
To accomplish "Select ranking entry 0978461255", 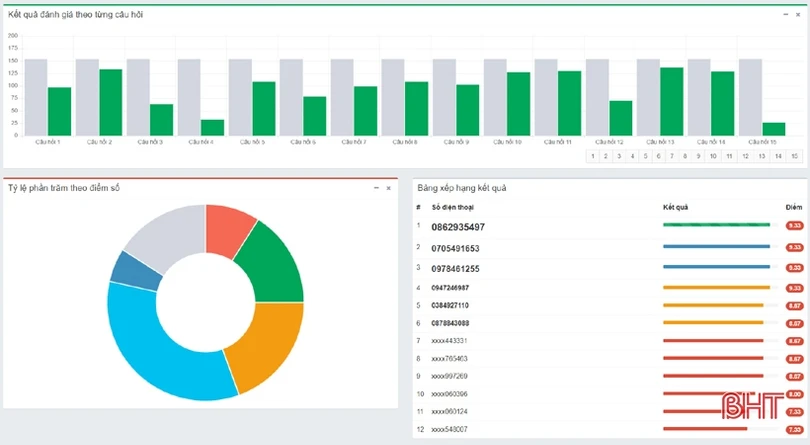I will (455, 268).
